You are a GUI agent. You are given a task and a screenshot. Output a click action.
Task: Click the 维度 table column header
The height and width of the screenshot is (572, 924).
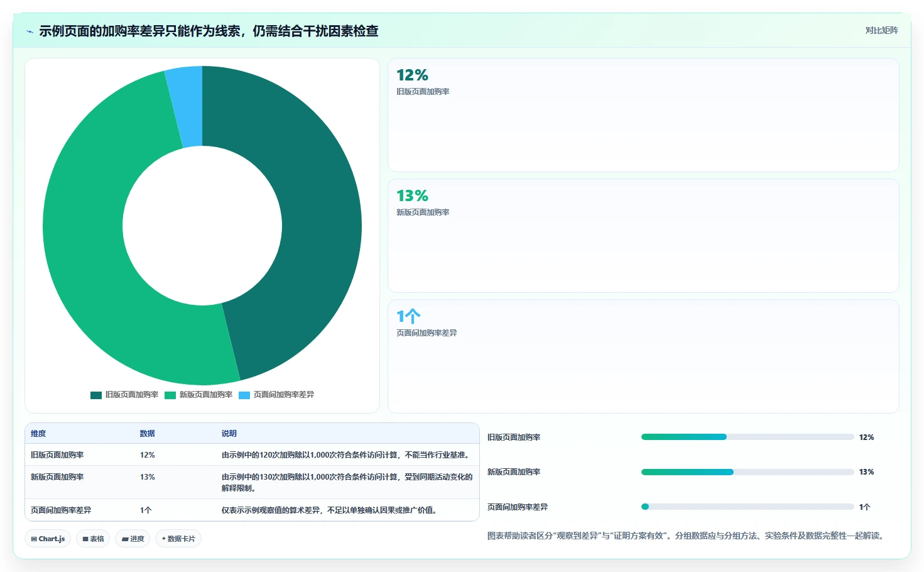[x=38, y=434]
